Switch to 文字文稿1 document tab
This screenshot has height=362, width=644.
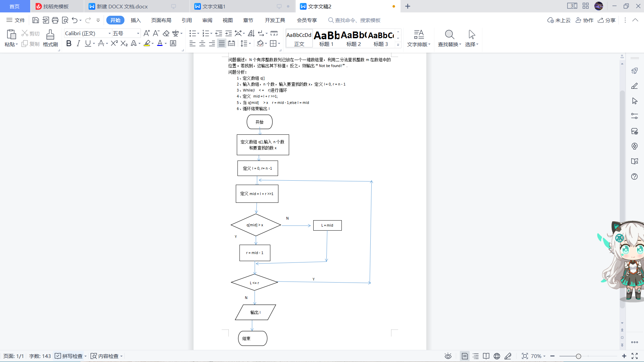(214, 6)
